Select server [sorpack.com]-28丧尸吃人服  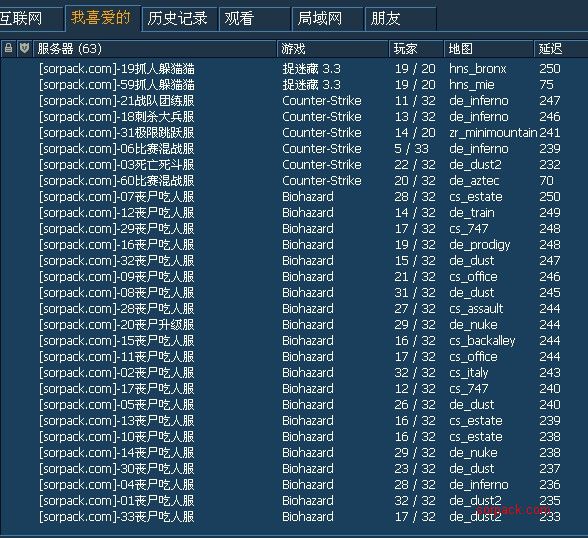[117, 309]
